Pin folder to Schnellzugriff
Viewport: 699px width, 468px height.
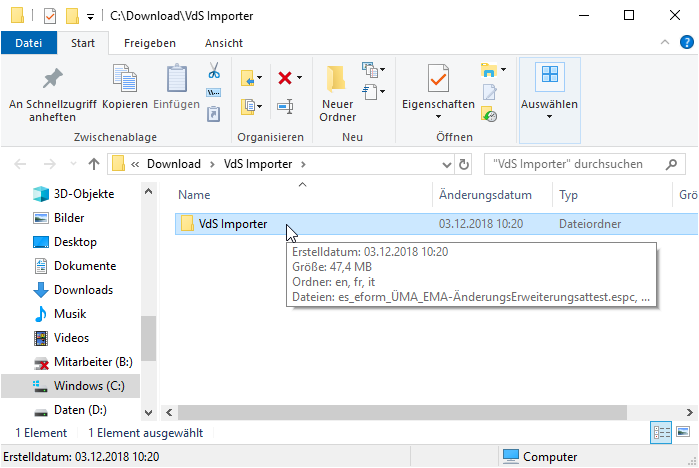53,95
